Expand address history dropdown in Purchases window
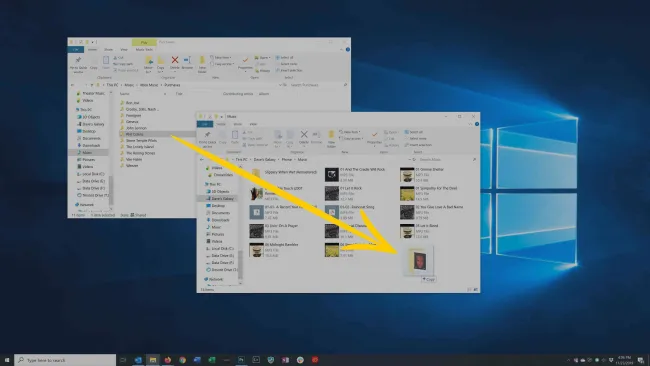 click(x=280, y=85)
